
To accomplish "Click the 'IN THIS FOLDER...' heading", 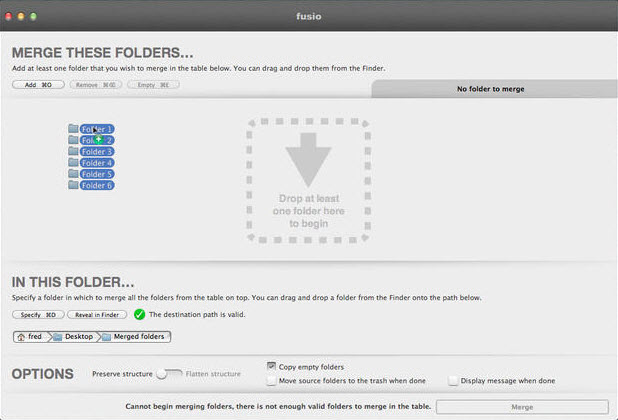I will (x=73, y=282).
